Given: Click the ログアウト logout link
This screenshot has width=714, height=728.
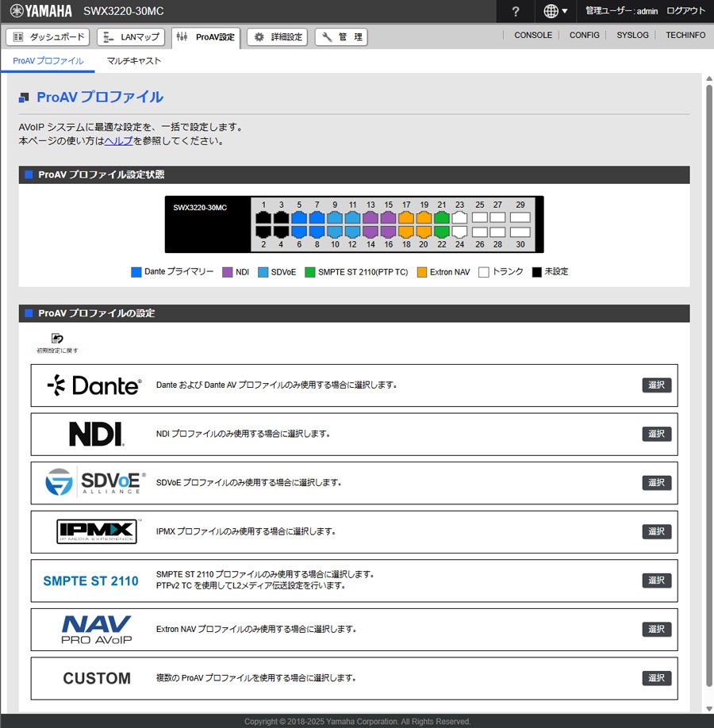Looking at the screenshot, I should (x=685, y=11).
